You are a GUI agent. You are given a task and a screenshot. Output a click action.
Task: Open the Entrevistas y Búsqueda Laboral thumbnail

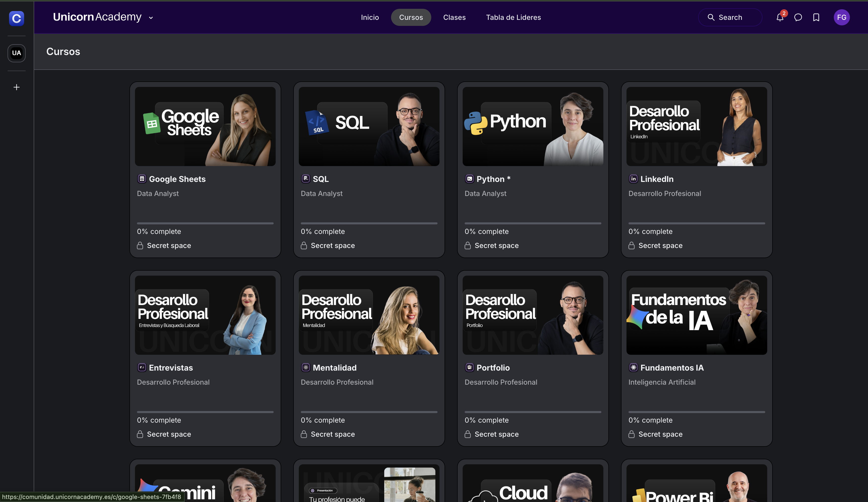click(205, 315)
